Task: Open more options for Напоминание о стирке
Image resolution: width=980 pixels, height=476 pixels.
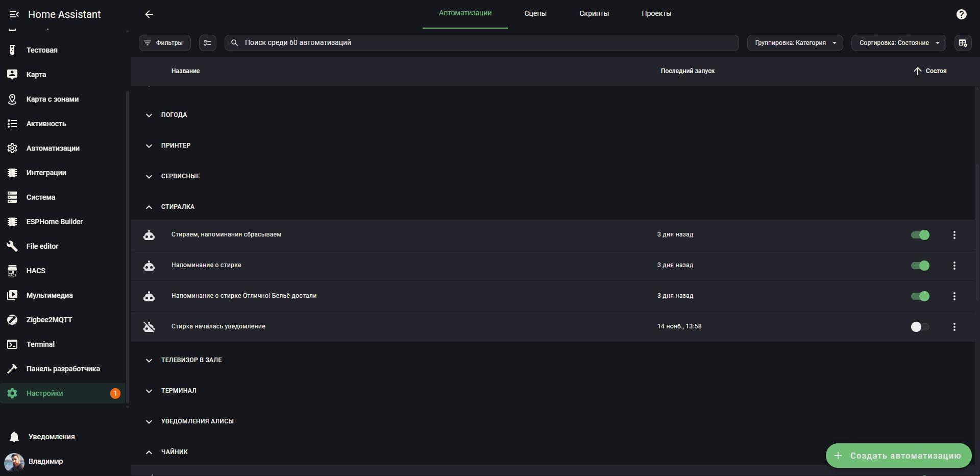Action: (954, 266)
